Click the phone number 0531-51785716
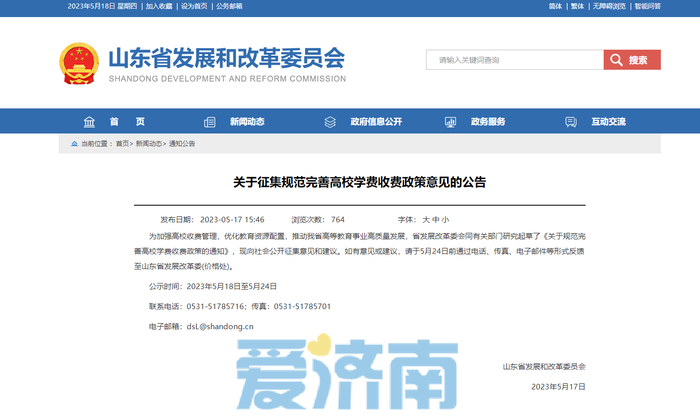The width and height of the screenshot is (700, 416). pyautogui.click(x=215, y=307)
